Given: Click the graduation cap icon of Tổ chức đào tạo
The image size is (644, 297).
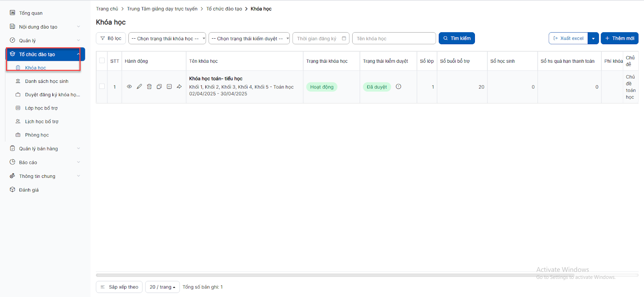Looking at the screenshot, I should point(12,54).
